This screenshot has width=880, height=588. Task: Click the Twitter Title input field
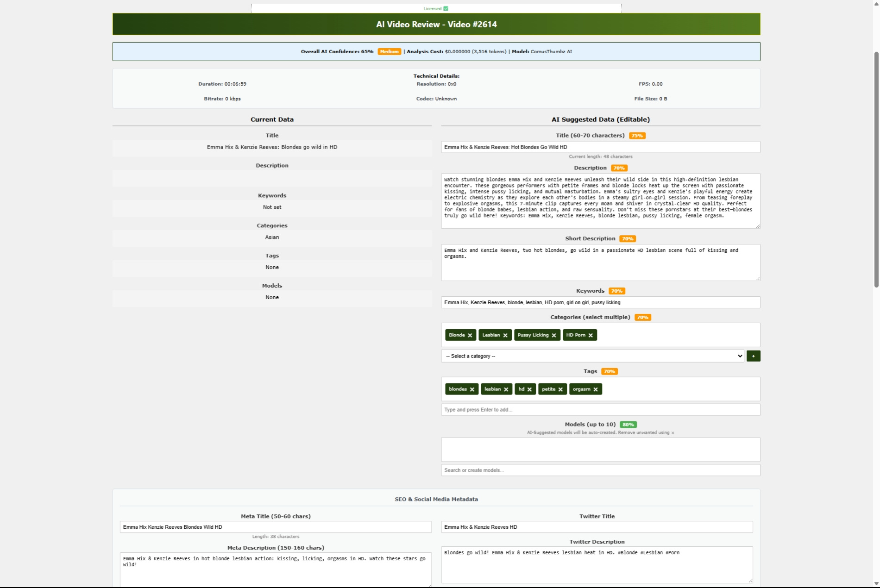[x=597, y=527]
